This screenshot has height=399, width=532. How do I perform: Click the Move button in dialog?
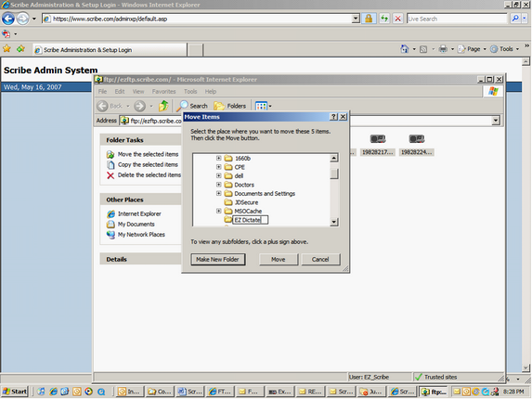pyautogui.click(x=279, y=259)
